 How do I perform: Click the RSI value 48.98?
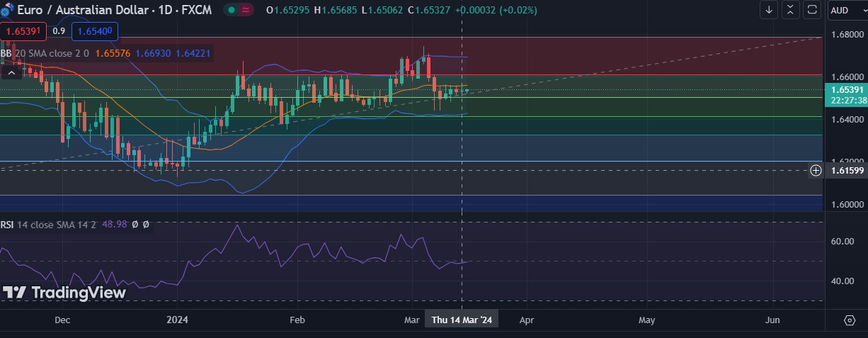114,224
